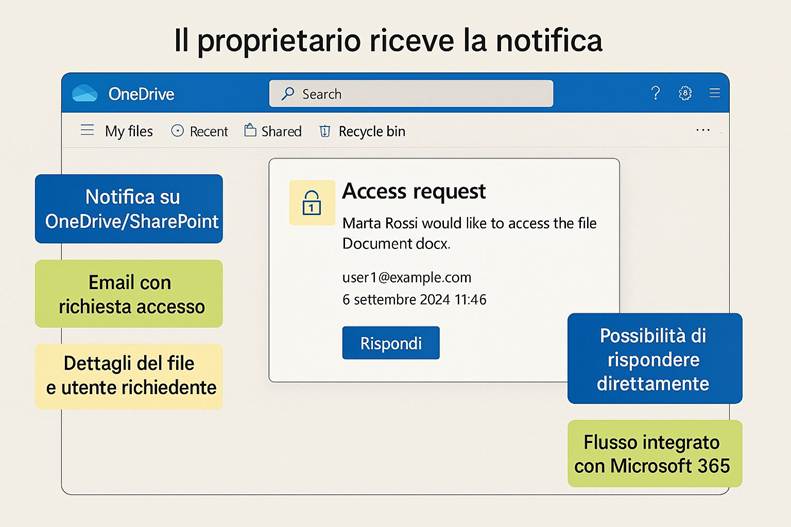Switch to Shared tab
This screenshot has width=791, height=527.
tap(281, 132)
